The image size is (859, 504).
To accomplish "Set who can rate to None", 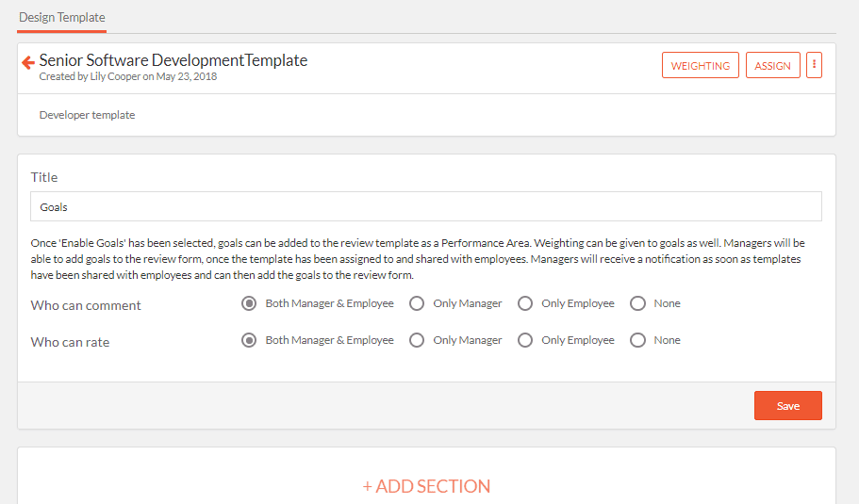I will point(637,340).
